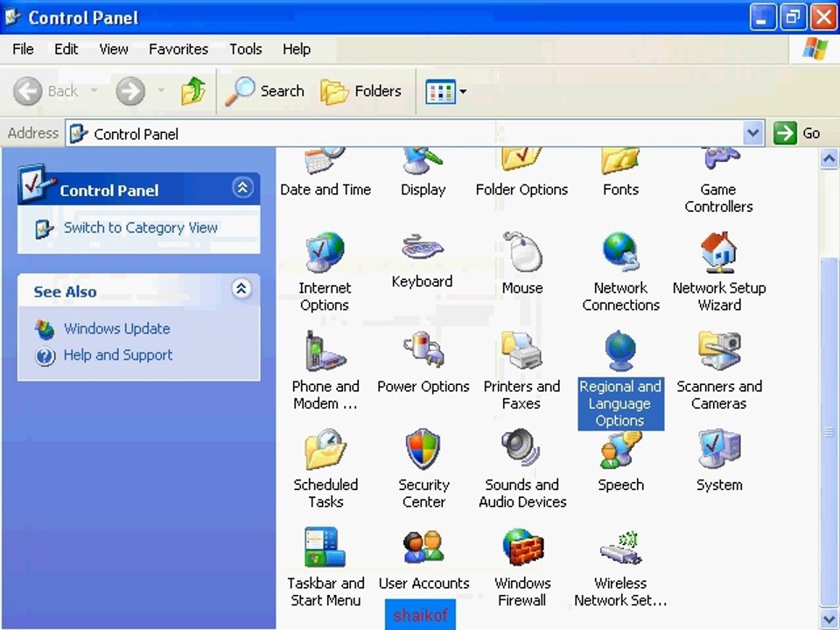The image size is (840, 630).
Task: Open the System properties icon
Action: pos(719,449)
